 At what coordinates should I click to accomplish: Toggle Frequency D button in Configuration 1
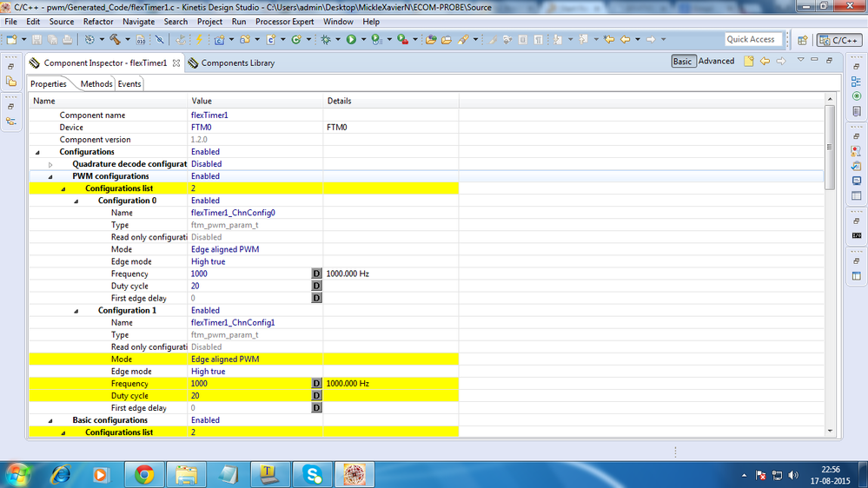[x=316, y=383]
